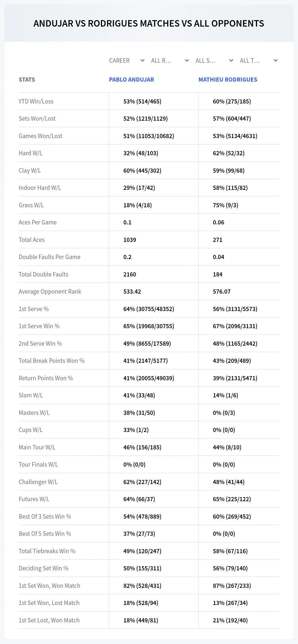
Task: Click the chevron beside ALL S…
Action: point(231,61)
